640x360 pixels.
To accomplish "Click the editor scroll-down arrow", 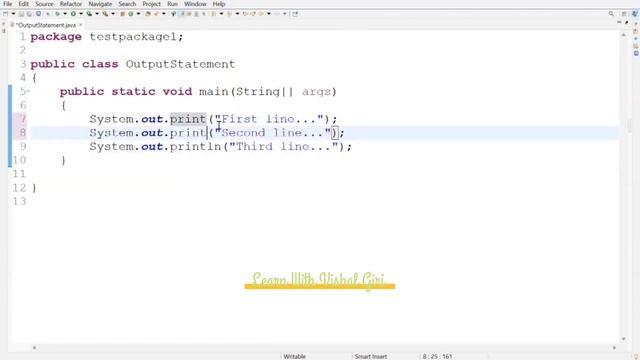I will 623,339.
